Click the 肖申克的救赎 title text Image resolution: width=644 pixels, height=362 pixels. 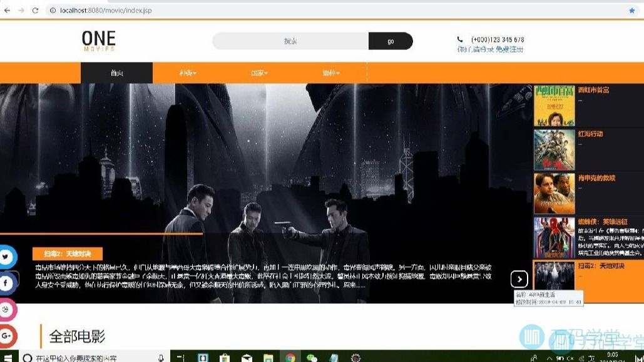(x=596, y=178)
